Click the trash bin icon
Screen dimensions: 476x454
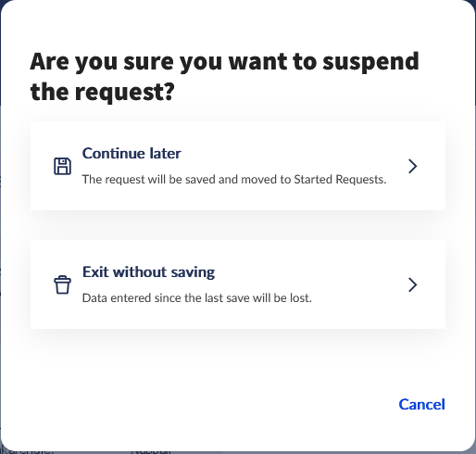(62, 284)
